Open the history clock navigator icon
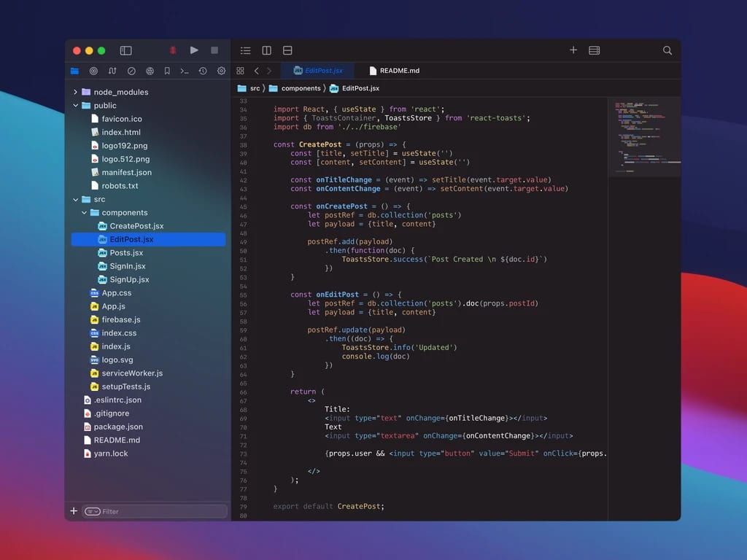Viewport: 747px width, 560px height. 203,71
